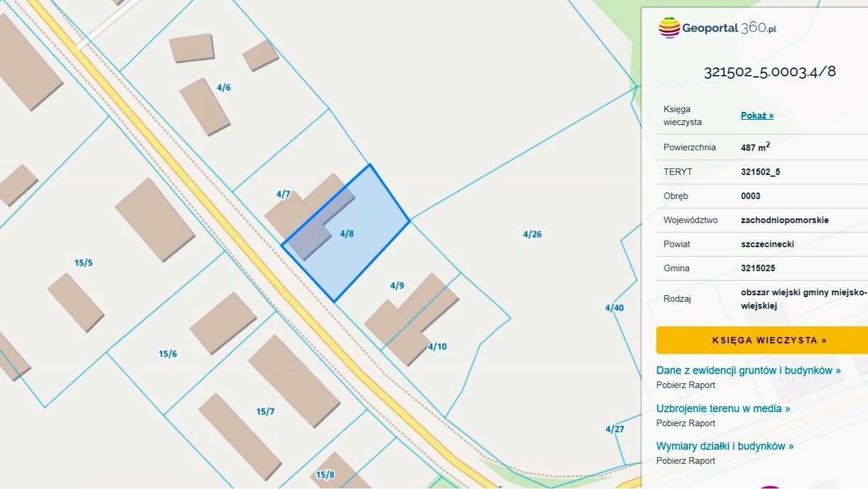Select parcel 4/10 on the map
This screenshot has height=489, width=868.
point(438,346)
